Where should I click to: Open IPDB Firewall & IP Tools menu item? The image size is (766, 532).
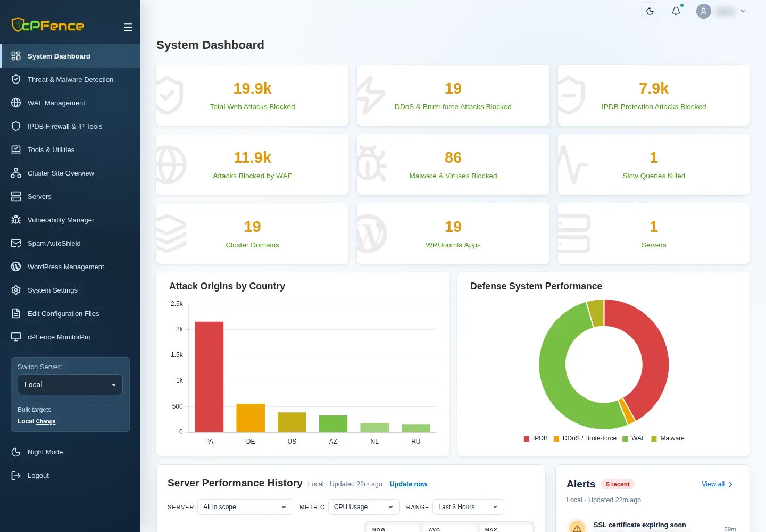pyautogui.click(x=70, y=126)
